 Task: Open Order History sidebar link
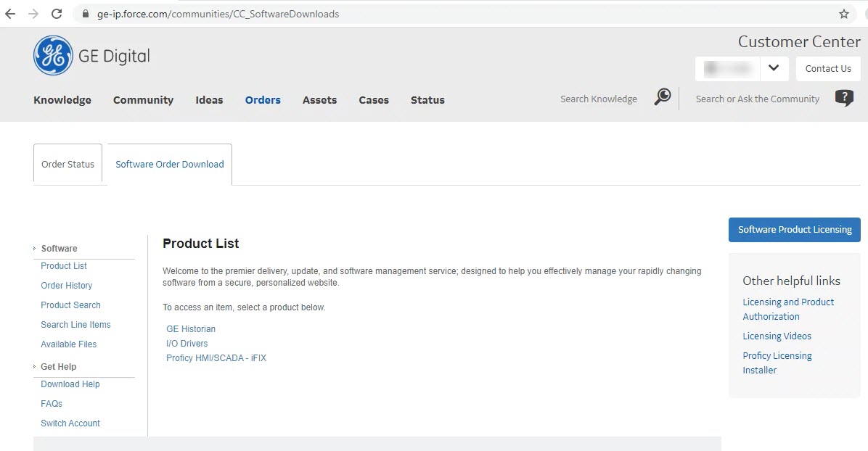pyautogui.click(x=67, y=286)
